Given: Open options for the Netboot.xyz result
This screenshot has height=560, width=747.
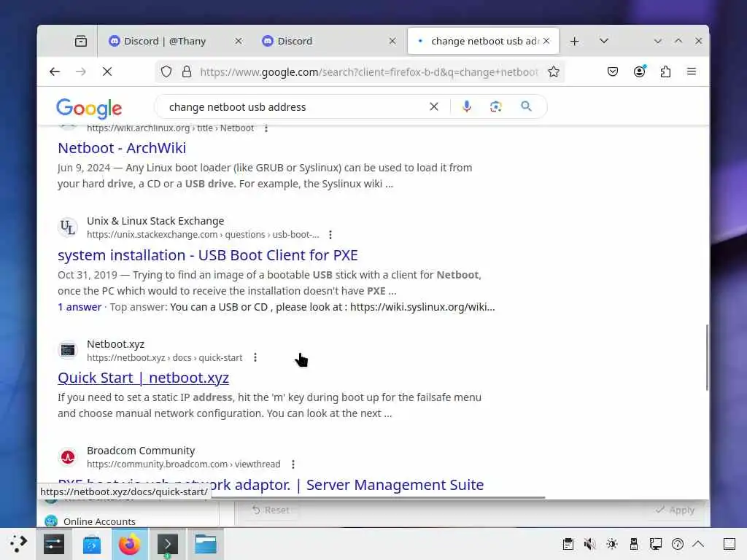Looking at the screenshot, I should (255, 357).
